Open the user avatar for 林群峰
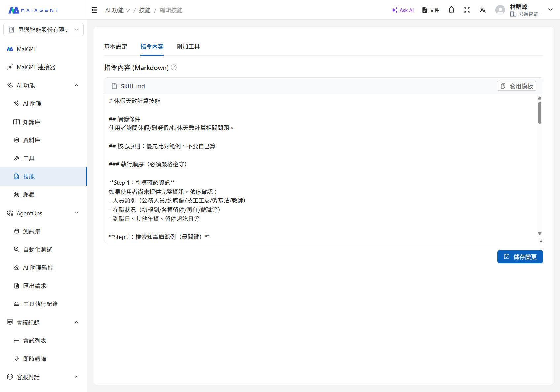 pyautogui.click(x=500, y=10)
